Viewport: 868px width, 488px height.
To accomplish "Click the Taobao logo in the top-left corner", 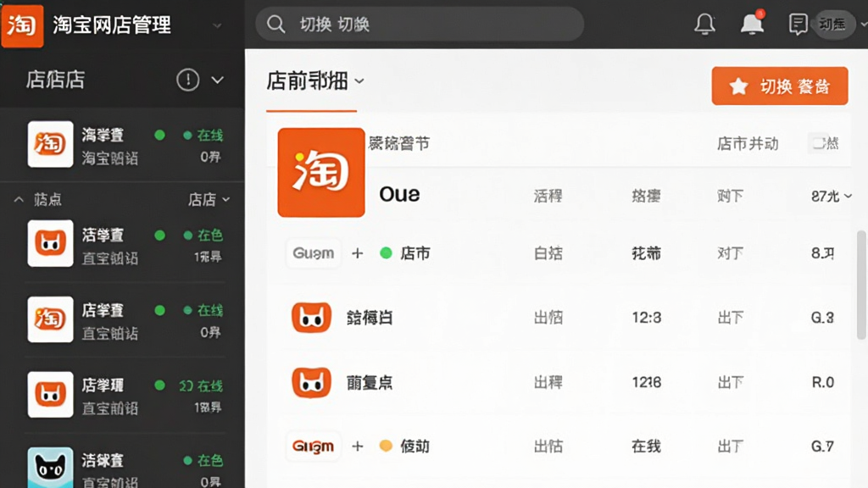I will click(22, 25).
